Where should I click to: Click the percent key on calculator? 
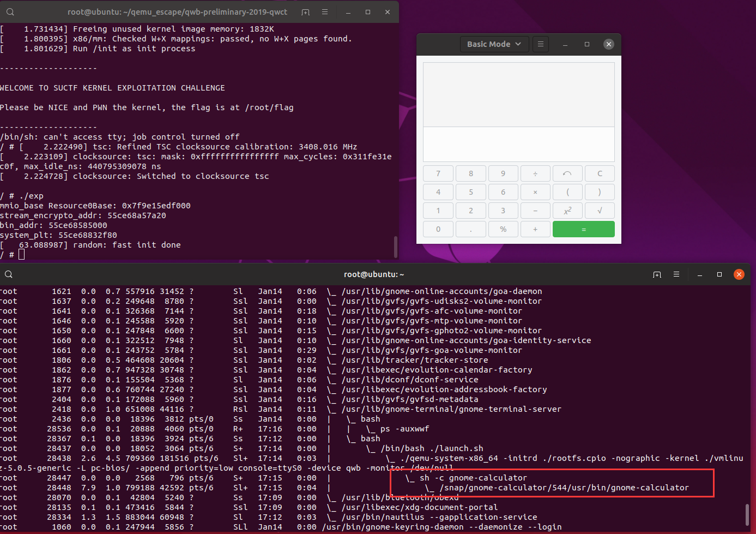coord(503,229)
